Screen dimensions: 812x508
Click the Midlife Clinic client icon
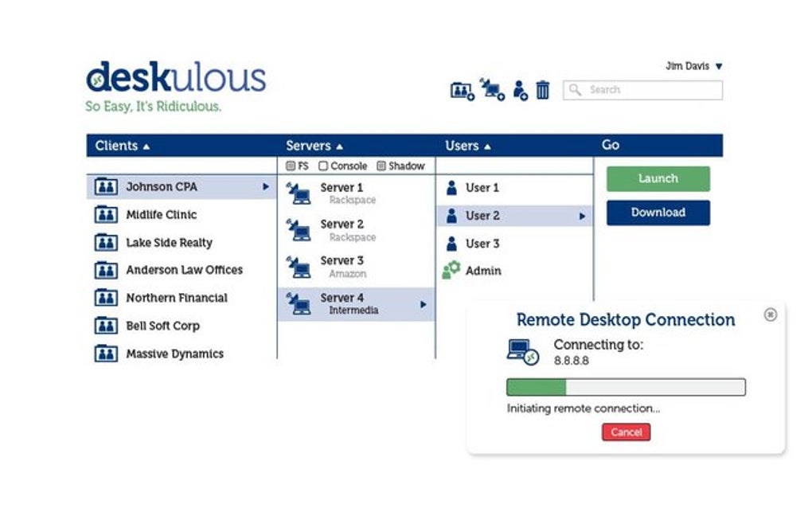tap(107, 214)
